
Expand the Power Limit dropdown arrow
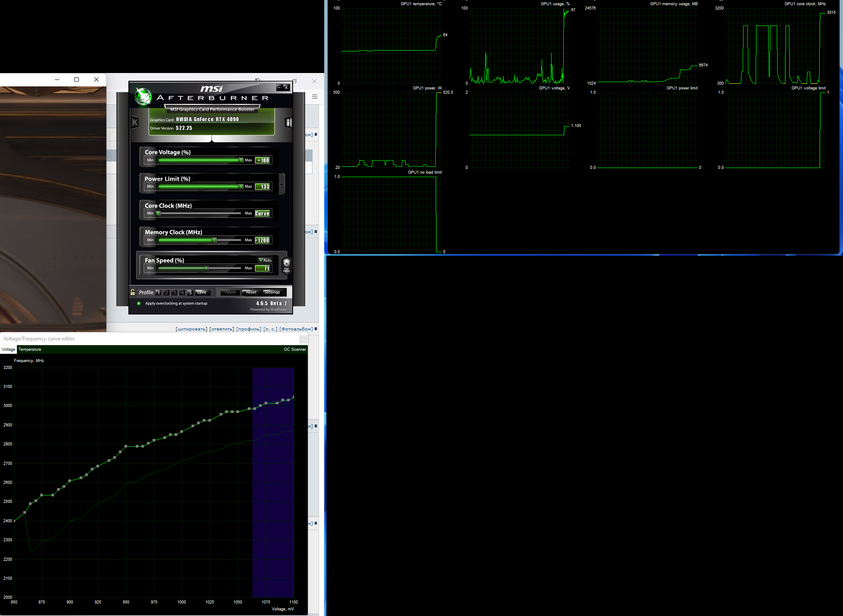[x=282, y=185]
